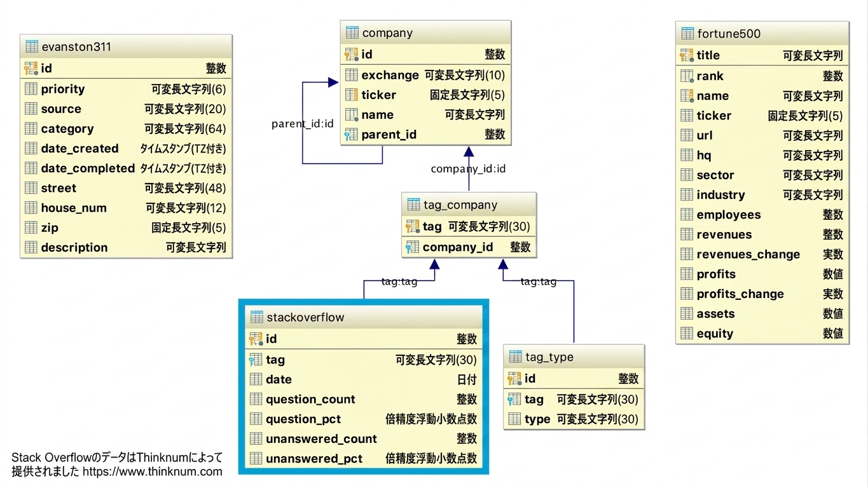Click key icon of tag_company tag column
Viewport: 868px width, 488px height.
413,226
